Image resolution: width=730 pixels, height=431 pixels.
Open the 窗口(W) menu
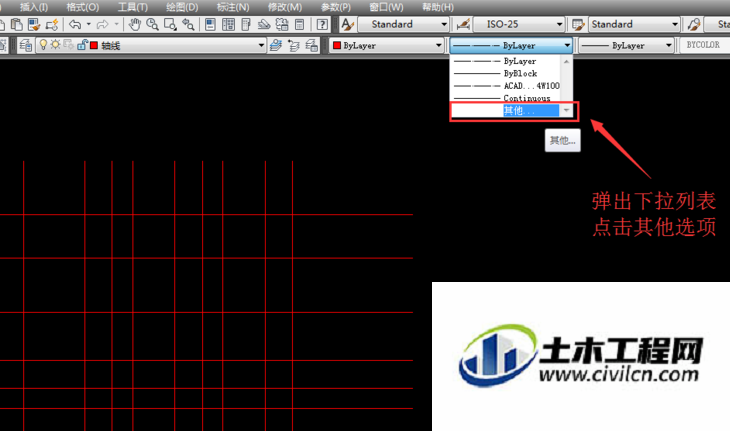(386, 7)
